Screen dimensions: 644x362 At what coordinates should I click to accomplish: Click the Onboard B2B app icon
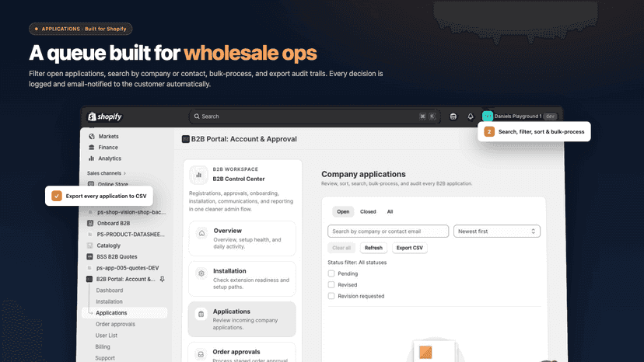click(90, 223)
